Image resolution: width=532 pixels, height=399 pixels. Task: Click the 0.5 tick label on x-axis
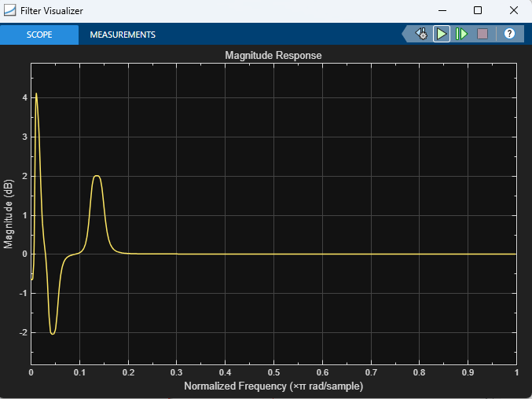(x=273, y=373)
